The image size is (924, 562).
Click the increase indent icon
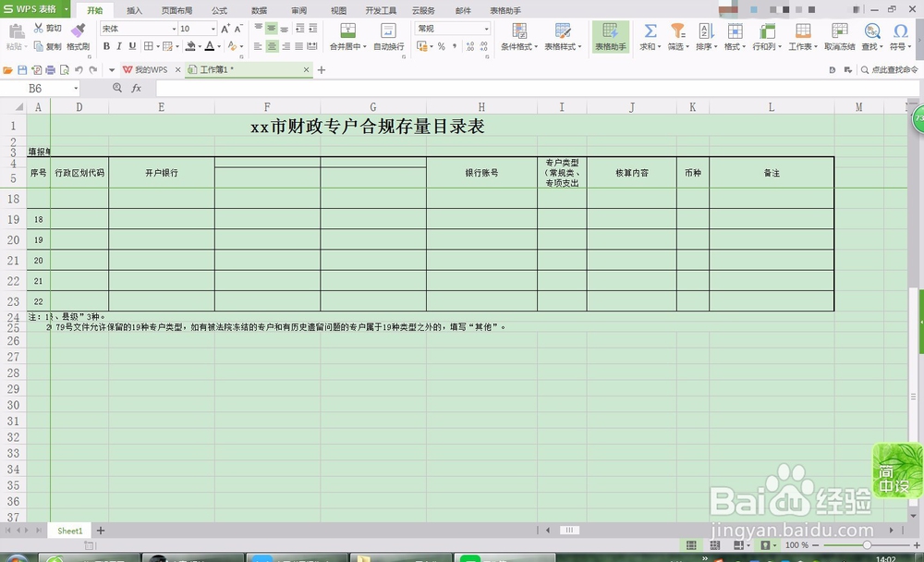click(313, 28)
